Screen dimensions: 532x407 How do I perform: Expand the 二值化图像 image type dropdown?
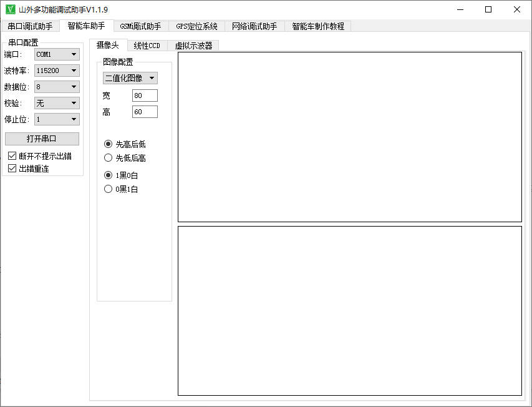[x=130, y=78]
